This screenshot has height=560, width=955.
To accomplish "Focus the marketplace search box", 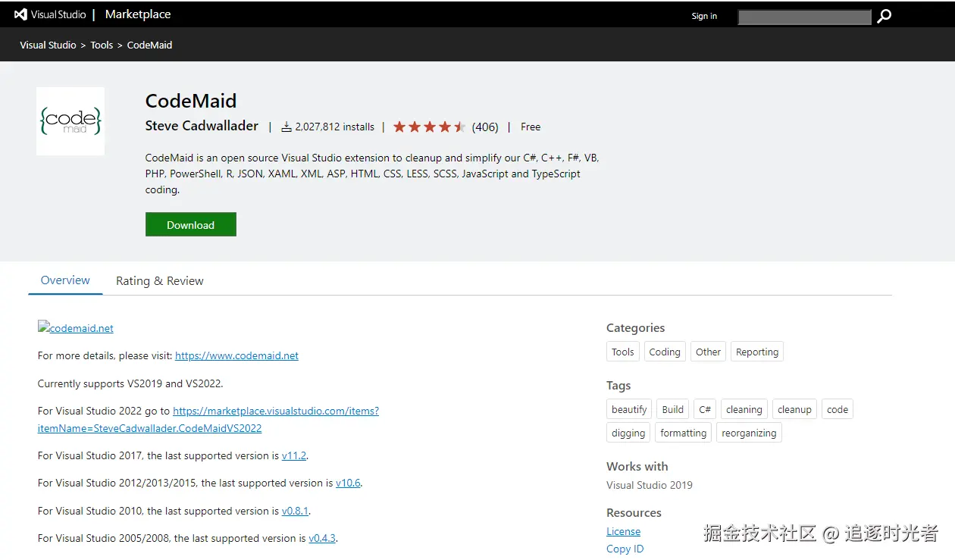I will click(x=805, y=17).
